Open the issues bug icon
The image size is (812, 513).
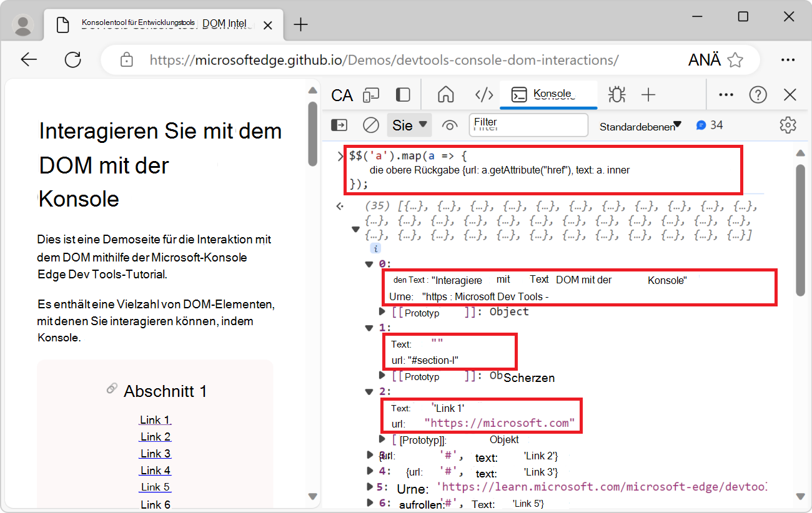(x=616, y=95)
